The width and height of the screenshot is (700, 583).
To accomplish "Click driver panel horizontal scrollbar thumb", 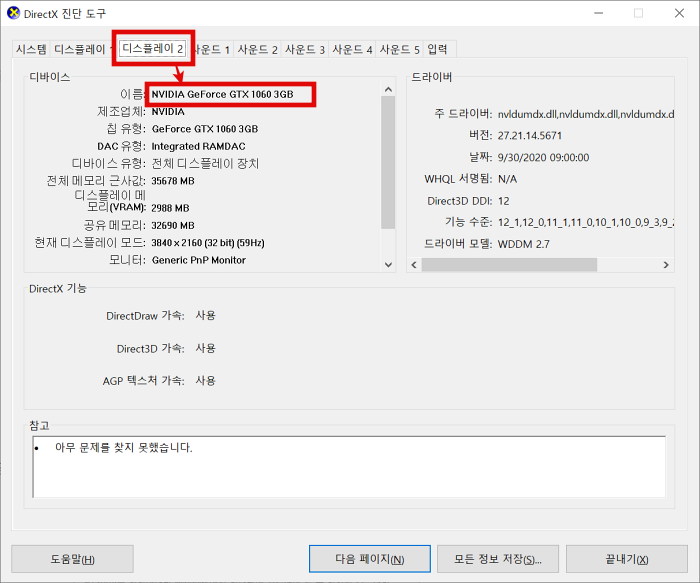I will click(x=509, y=265).
